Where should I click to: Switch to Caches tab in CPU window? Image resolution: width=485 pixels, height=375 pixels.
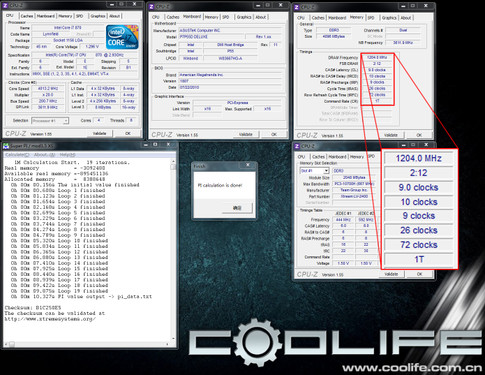(x=27, y=16)
